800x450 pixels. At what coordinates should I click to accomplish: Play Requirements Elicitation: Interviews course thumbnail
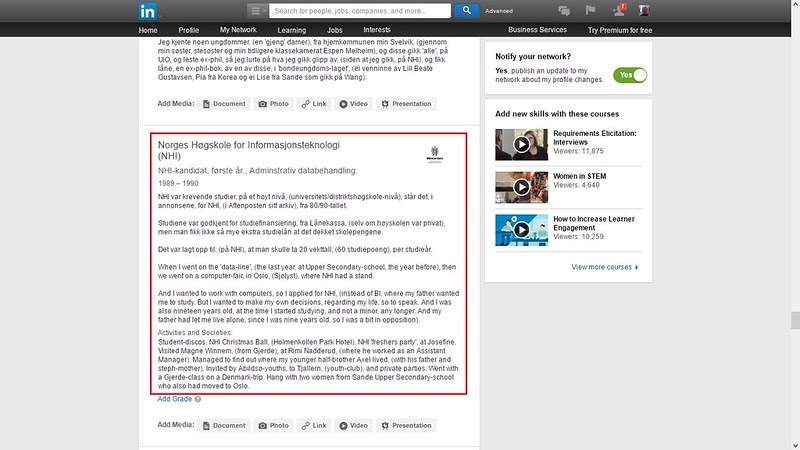pos(521,144)
